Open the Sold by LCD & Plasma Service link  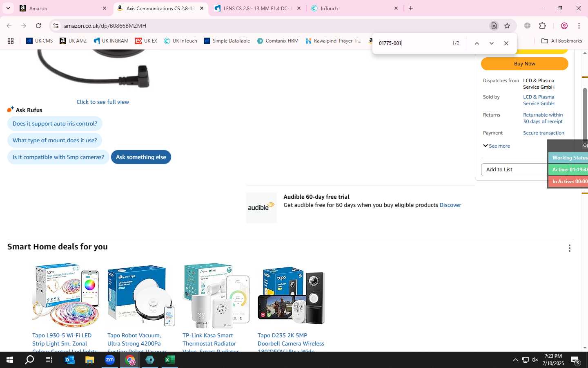[539, 100]
